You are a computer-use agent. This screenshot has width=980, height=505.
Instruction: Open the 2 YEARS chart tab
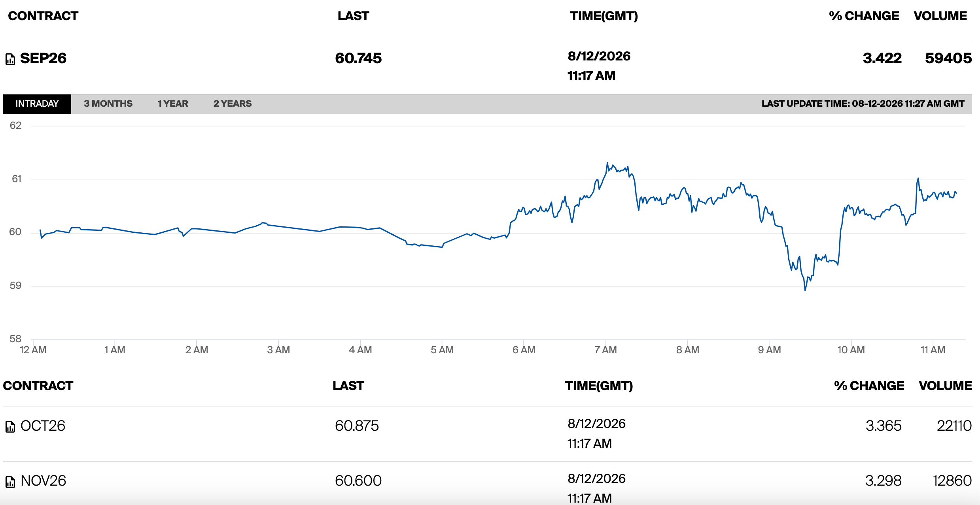pyautogui.click(x=233, y=104)
